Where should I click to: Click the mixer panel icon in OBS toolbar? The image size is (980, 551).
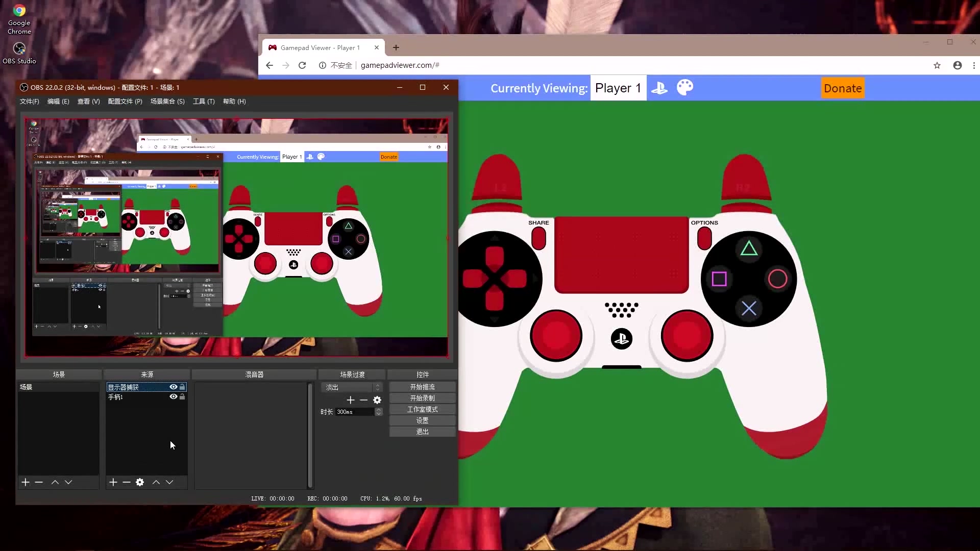254,374
